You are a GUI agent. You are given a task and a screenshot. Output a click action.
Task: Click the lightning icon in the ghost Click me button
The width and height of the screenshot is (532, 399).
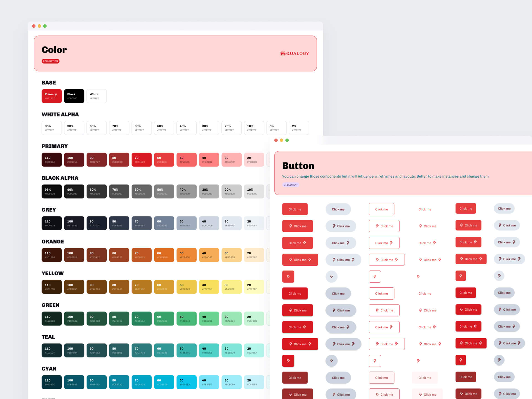coord(421,226)
